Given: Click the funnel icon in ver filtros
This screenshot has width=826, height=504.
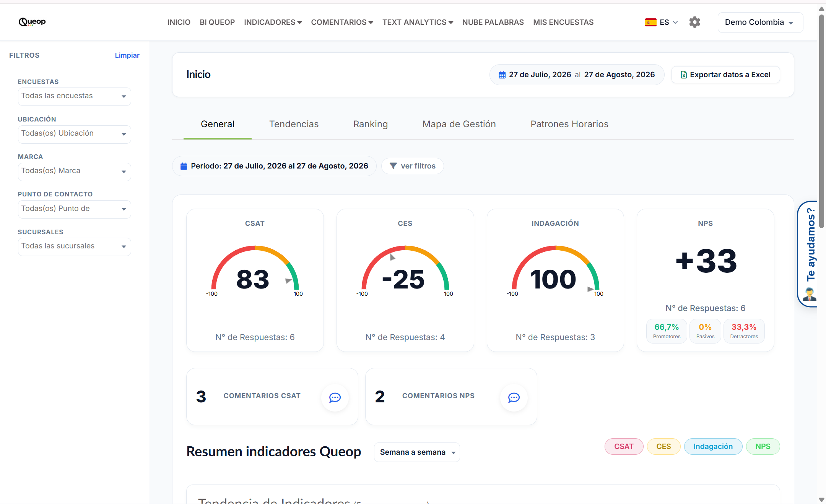Looking at the screenshot, I should click(393, 166).
